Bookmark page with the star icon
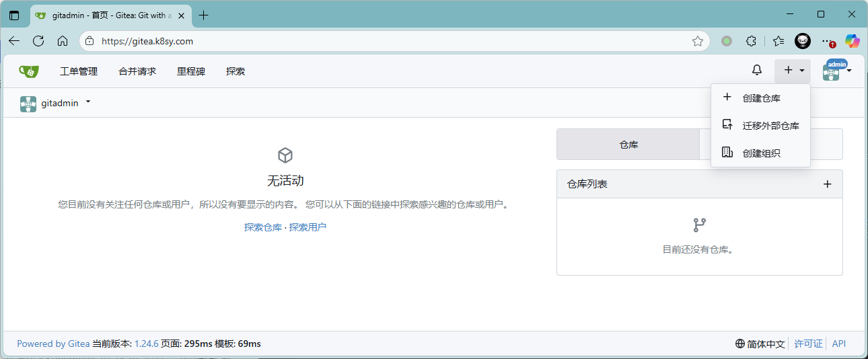Image resolution: width=868 pixels, height=359 pixels. (x=698, y=41)
